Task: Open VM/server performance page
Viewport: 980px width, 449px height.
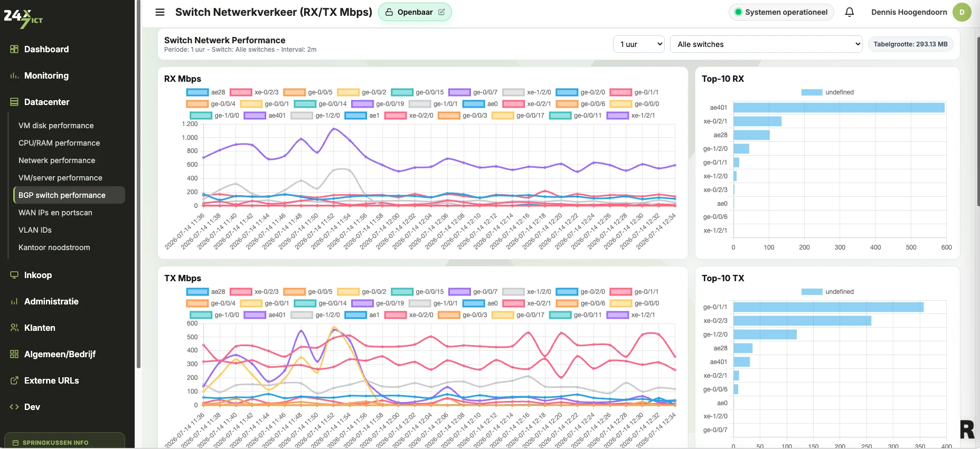Action: click(60, 178)
